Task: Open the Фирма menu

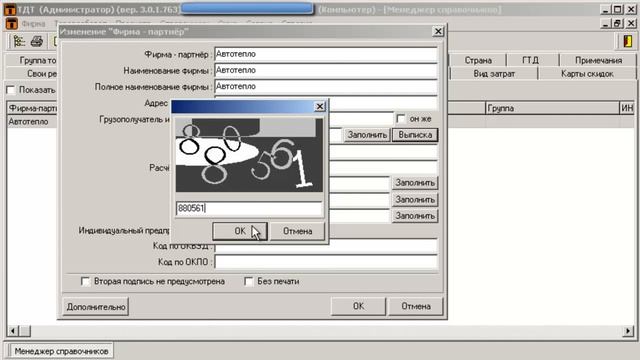Action: click(33, 24)
